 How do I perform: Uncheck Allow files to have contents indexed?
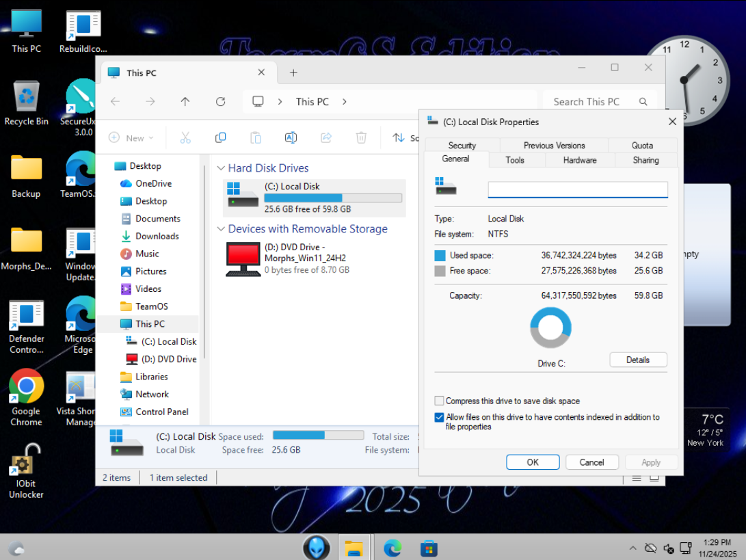tap(439, 417)
